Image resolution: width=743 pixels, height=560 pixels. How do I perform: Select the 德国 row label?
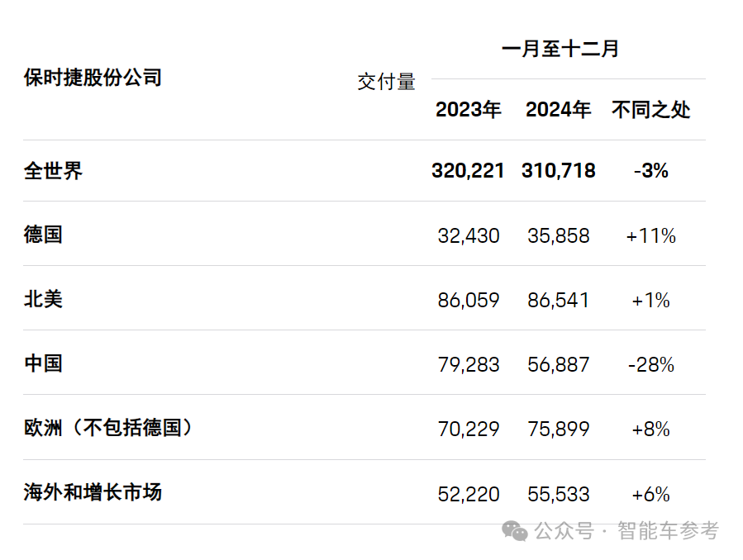pos(44,235)
